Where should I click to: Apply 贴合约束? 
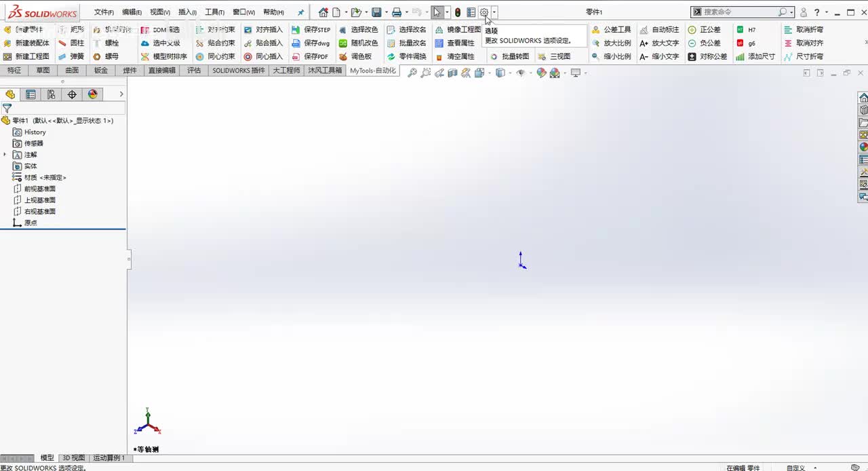pos(215,43)
